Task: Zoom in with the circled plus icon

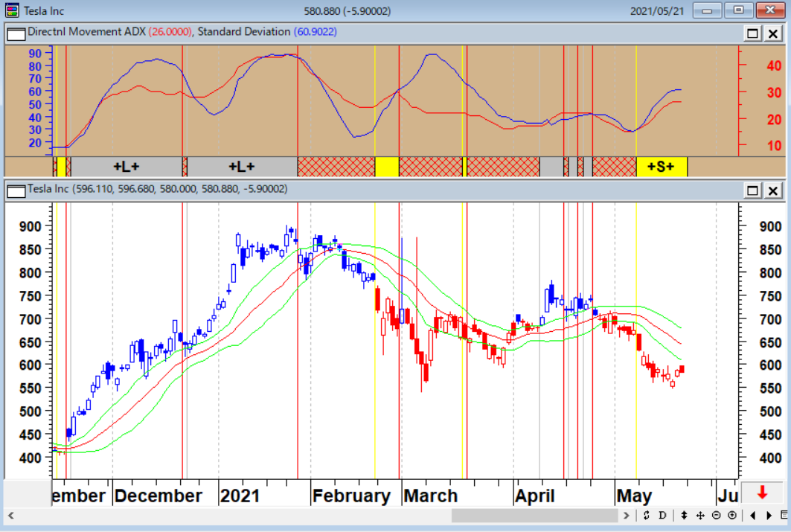Action: click(x=732, y=516)
